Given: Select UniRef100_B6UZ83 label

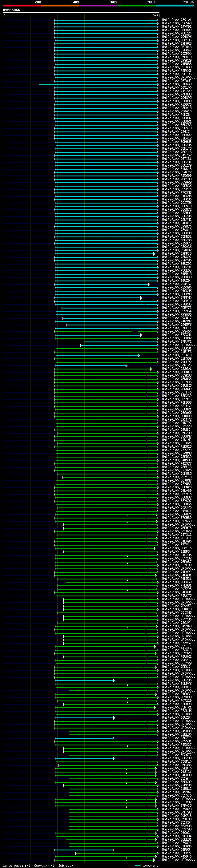Looking at the screenshot, I should 177,125.
